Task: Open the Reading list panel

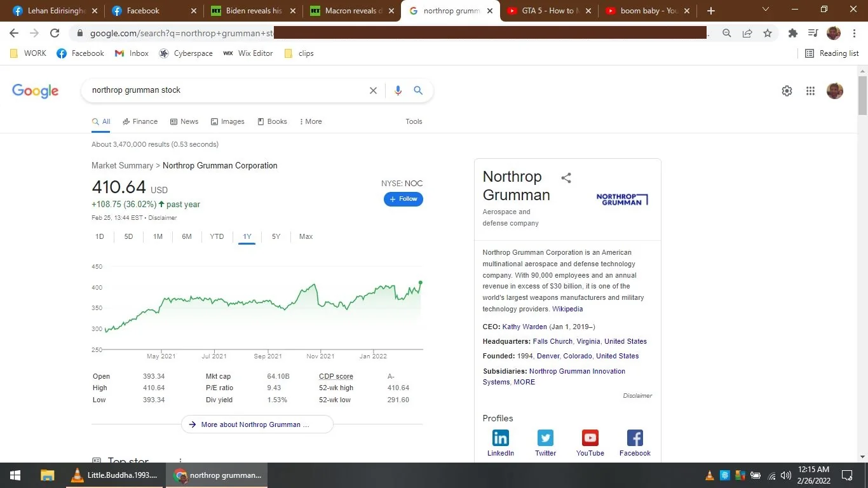Action: 832,53
